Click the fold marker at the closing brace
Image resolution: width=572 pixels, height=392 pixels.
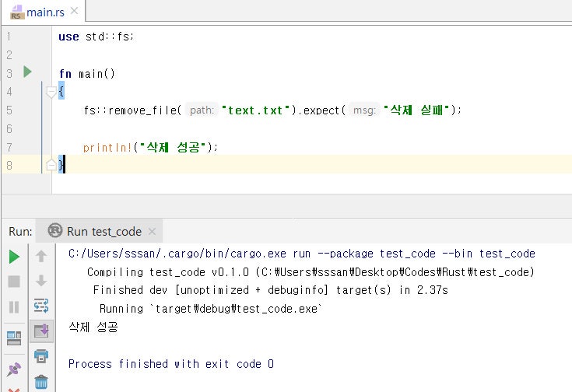(51, 164)
